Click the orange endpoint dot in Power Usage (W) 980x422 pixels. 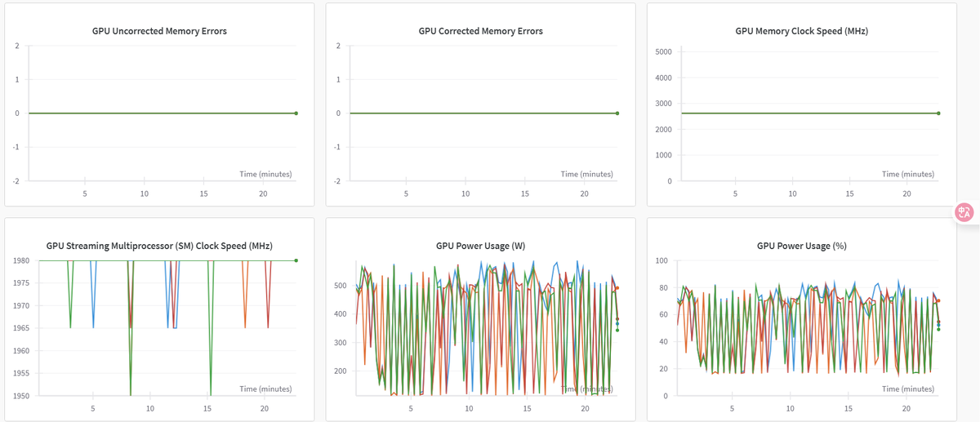pos(617,288)
